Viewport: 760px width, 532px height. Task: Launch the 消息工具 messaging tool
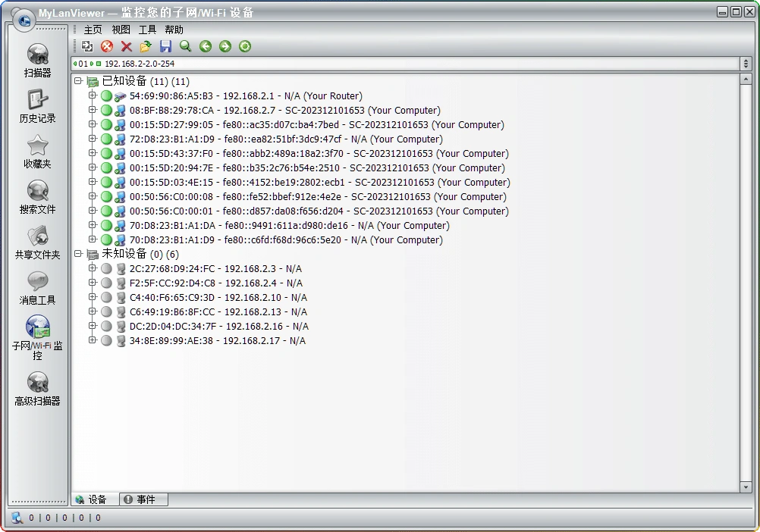click(36, 286)
